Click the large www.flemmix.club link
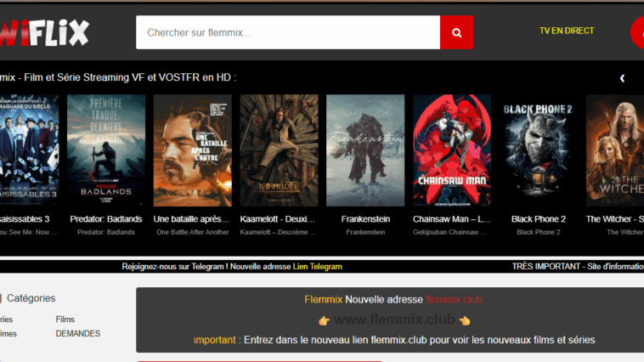This screenshot has width=644, height=362. pyautogui.click(x=394, y=320)
